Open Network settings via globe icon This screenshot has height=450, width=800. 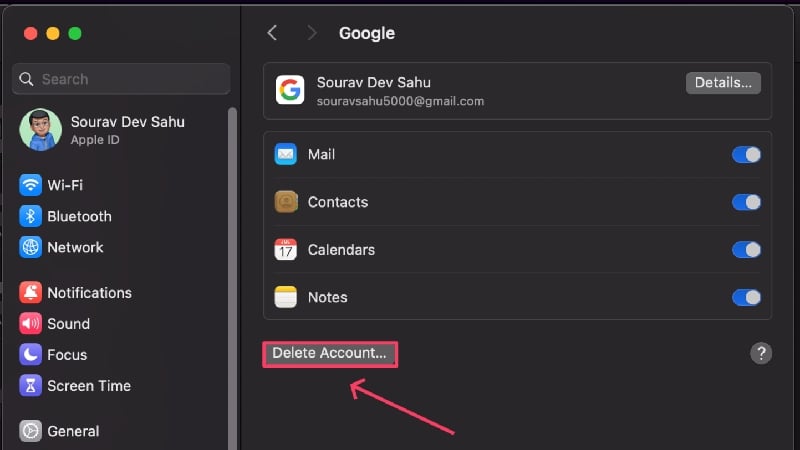click(x=30, y=247)
